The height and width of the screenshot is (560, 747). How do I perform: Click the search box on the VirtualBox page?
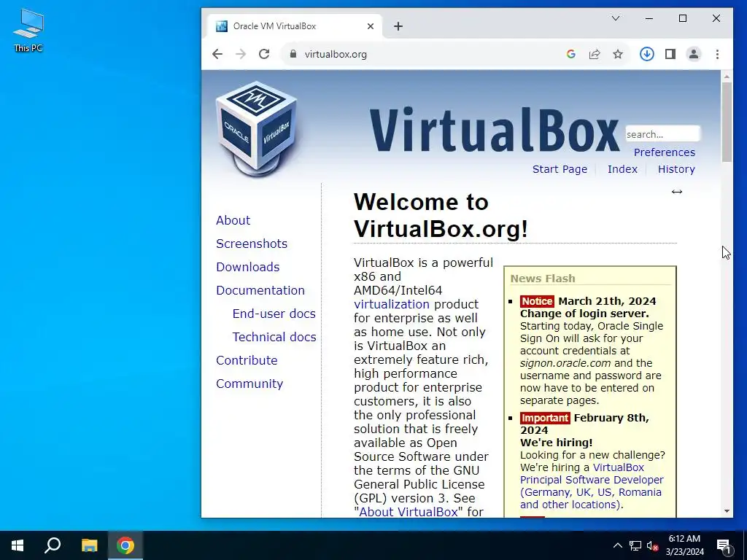tap(662, 134)
